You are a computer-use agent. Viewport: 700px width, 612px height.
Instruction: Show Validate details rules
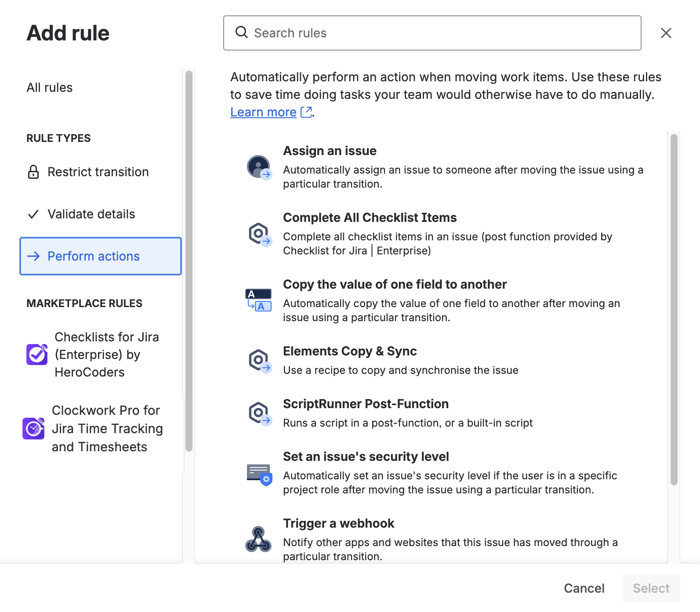[91, 214]
